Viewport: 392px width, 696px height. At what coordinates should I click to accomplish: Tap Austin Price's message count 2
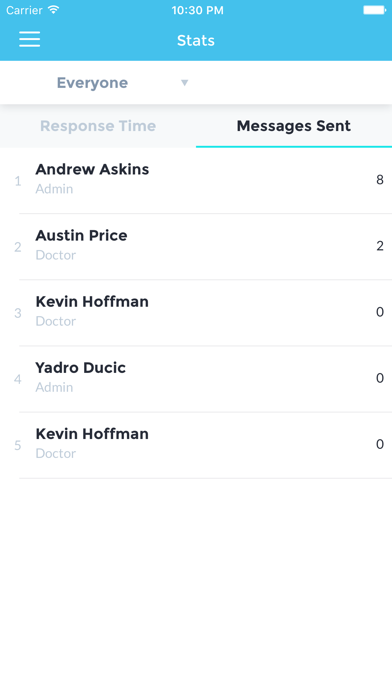pyautogui.click(x=380, y=246)
